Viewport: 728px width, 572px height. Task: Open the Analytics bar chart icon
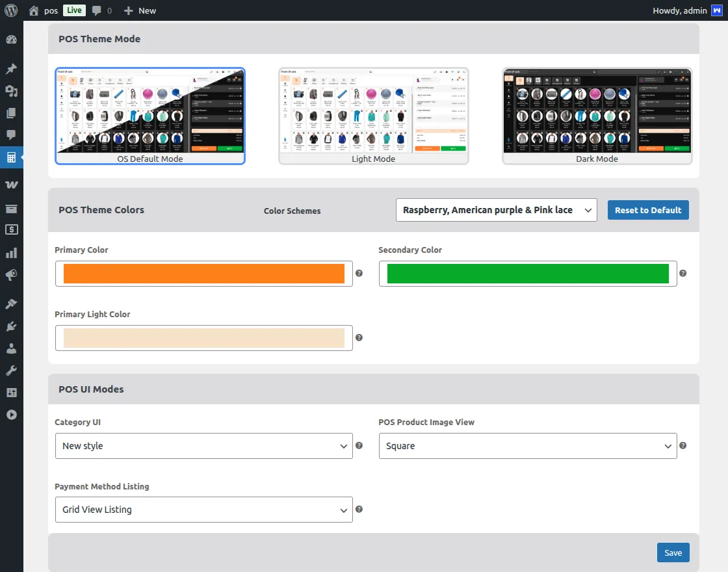(x=11, y=253)
